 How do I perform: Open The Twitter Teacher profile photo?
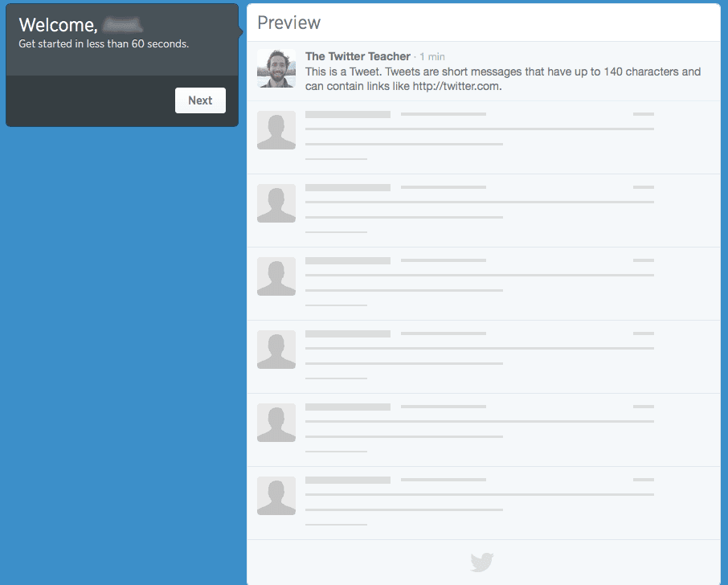point(276,68)
